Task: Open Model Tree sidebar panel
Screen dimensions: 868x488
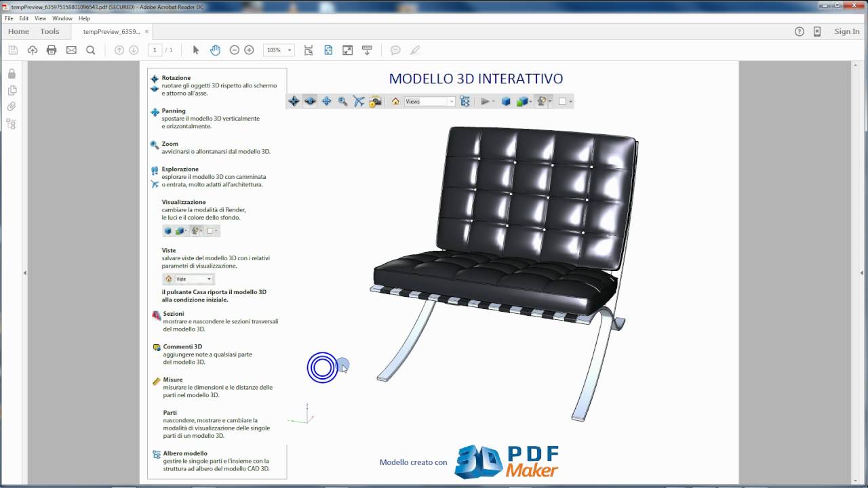Action: click(x=12, y=123)
